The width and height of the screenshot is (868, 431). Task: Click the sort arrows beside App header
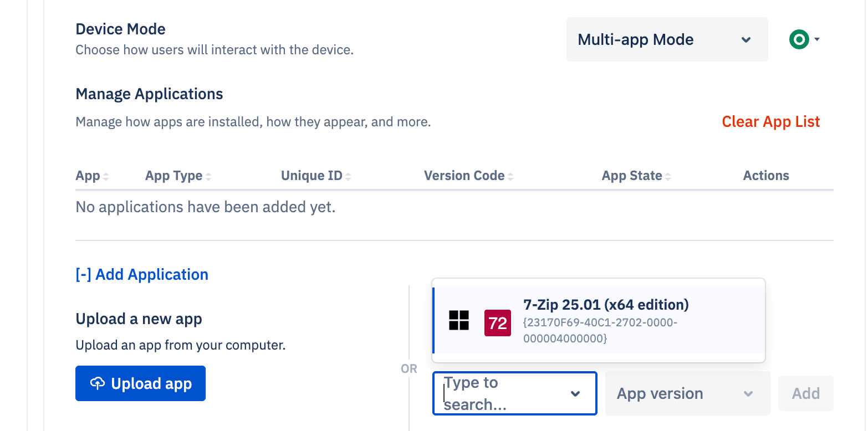(107, 176)
